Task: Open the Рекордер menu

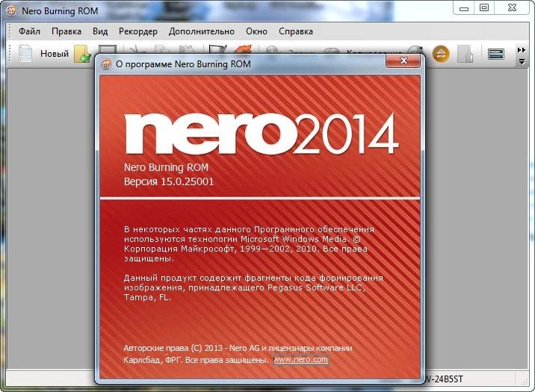Action: pyautogui.click(x=138, y=31)
